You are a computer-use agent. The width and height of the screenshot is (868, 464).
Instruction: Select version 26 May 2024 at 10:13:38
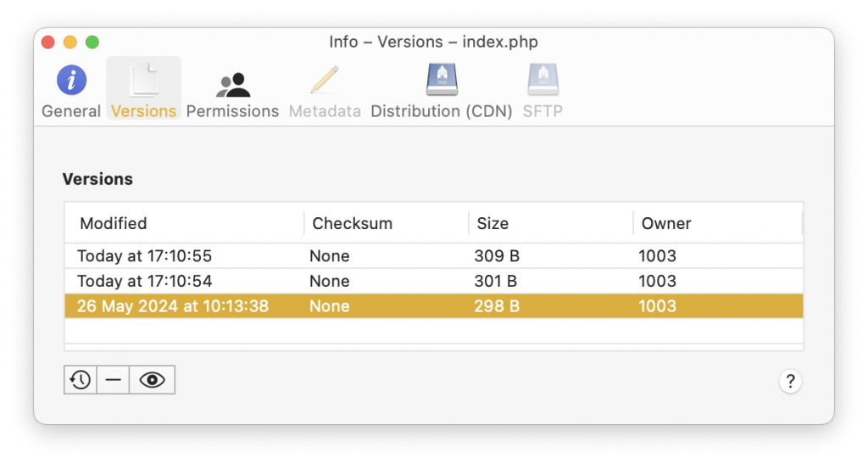tap(434, 306)
